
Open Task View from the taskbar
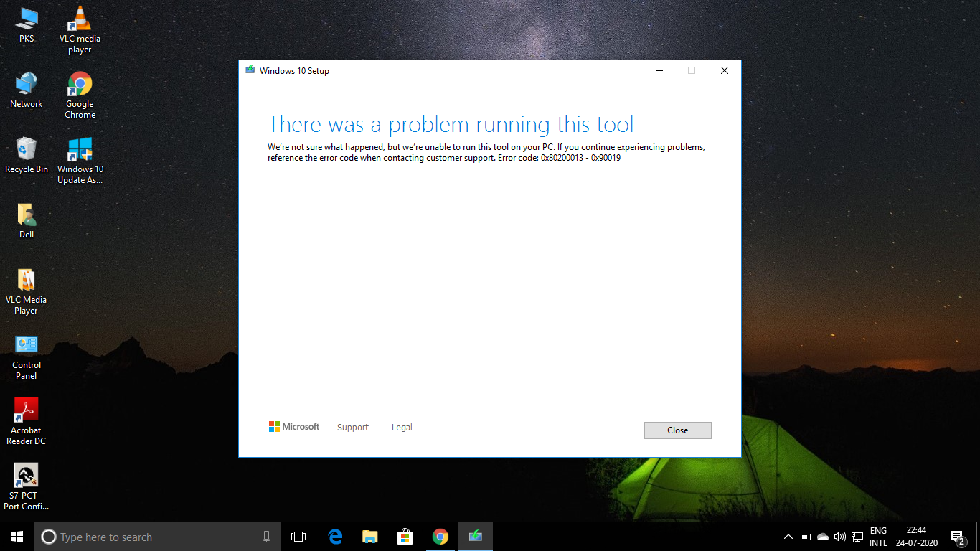pos(298,537)
